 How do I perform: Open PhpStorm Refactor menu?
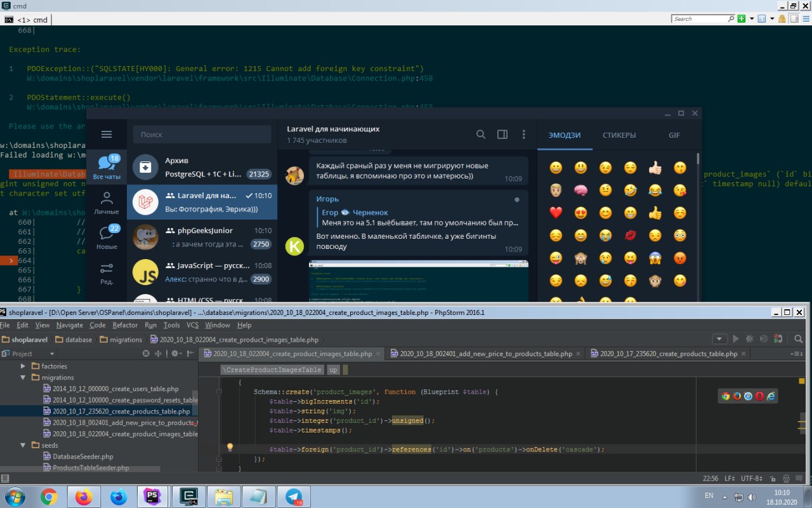point(125,325)
